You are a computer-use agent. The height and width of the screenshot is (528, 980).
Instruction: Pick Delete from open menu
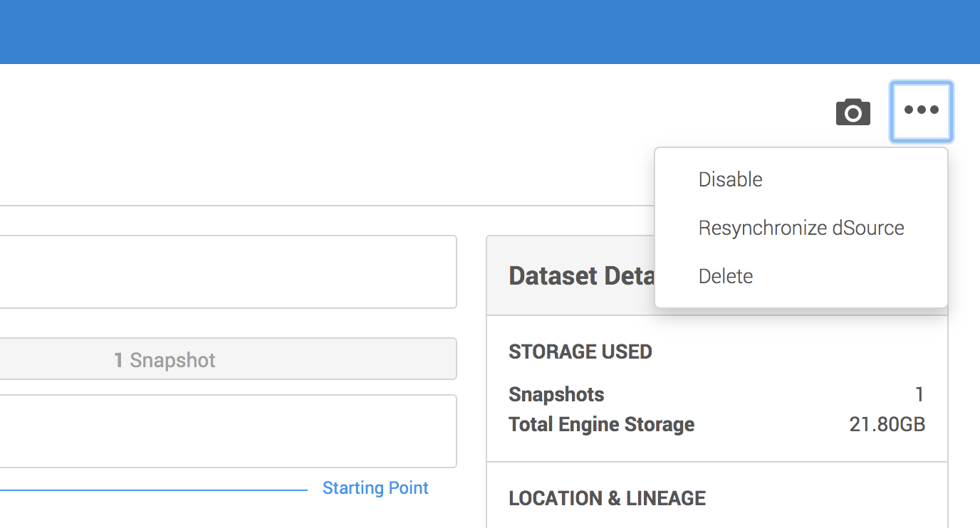(725, 276)
